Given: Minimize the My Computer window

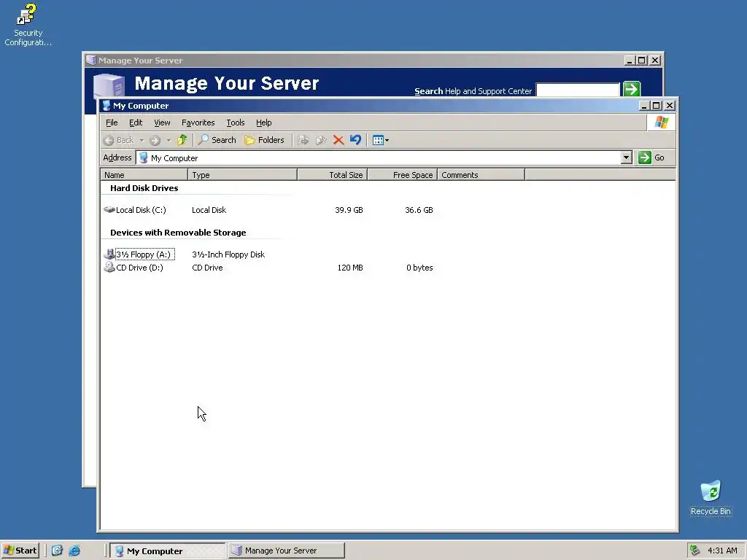Looking at the screenshot, I should [644, 106].
